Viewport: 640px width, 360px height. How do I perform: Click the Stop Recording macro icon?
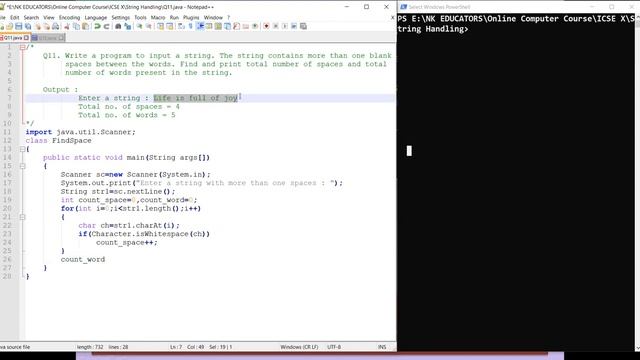coord(276,27)
